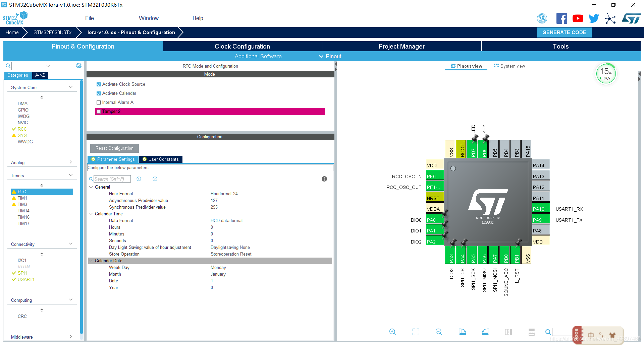Open the File menu
The height and width of the screenshot is (345, 644).
point(90,18)
